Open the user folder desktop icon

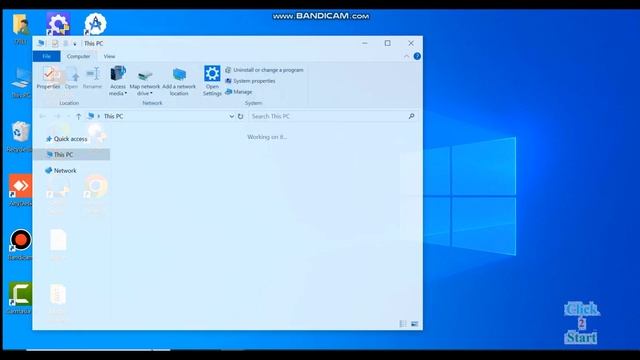(20, 29)
